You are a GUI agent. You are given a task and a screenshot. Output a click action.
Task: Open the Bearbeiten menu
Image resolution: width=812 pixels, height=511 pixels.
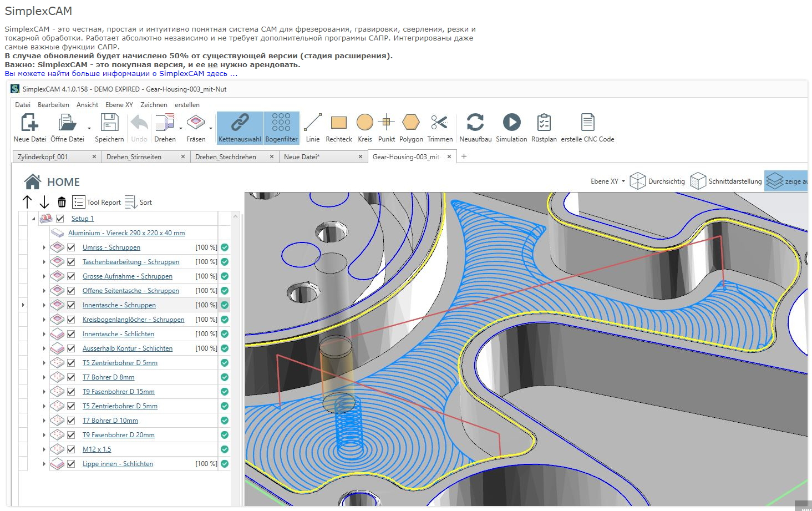(53, 105)
